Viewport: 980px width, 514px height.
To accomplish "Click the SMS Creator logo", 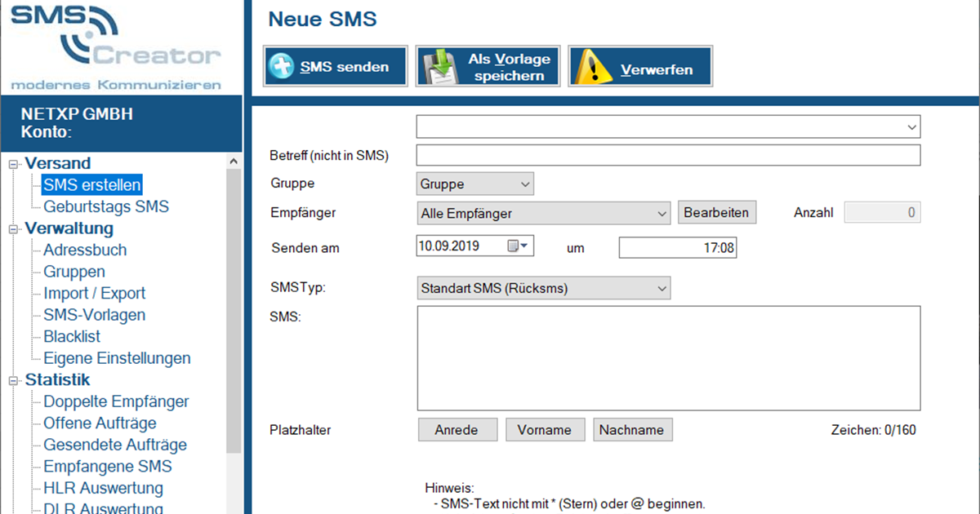I will pos(116,45).
